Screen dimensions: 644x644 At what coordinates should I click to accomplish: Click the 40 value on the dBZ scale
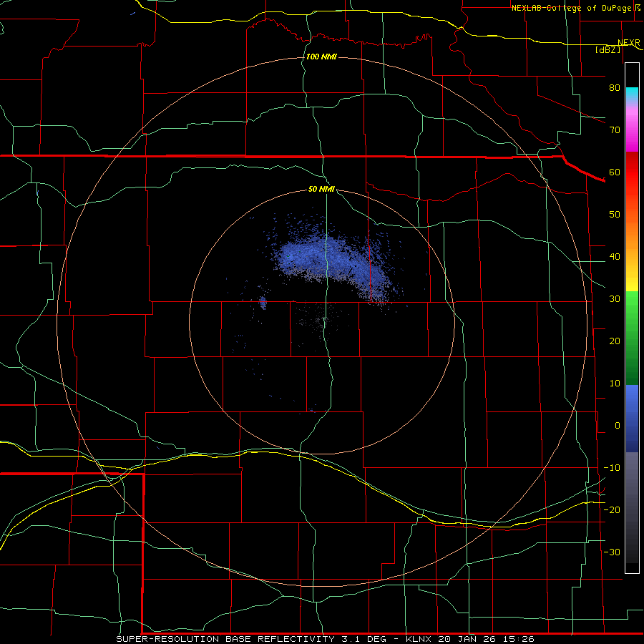pyautogui.click(x=615, y=257)
